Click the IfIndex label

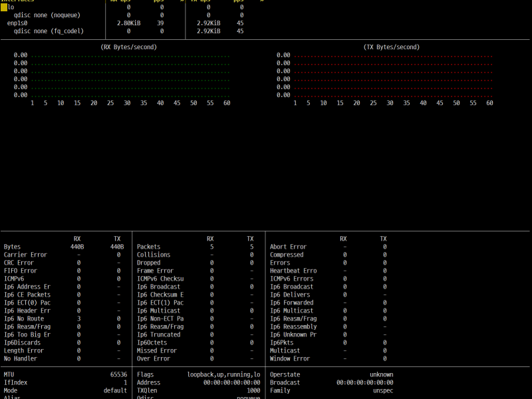pyautogui.click(x=15, y=382)
